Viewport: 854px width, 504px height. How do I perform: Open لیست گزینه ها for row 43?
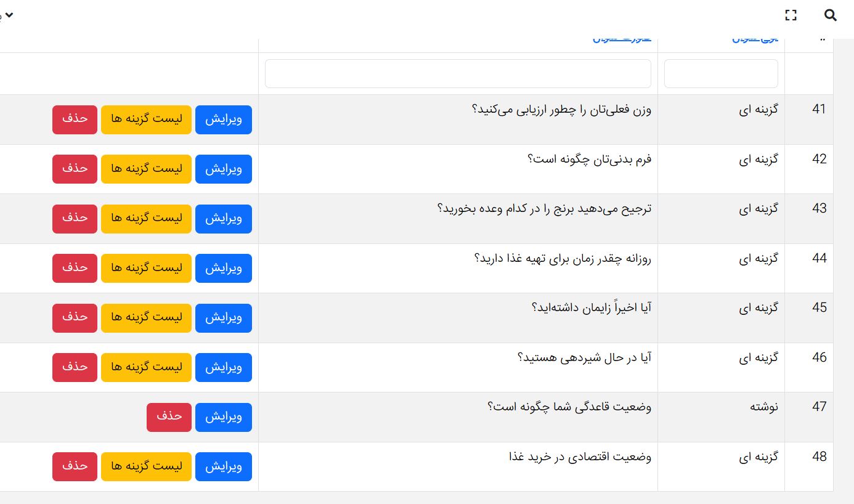146,219
